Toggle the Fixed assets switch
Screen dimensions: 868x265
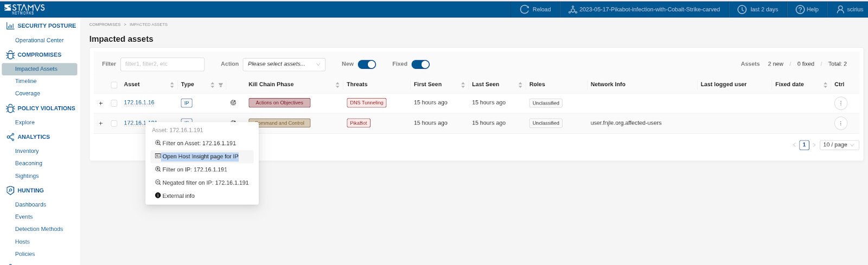(420, 64)
